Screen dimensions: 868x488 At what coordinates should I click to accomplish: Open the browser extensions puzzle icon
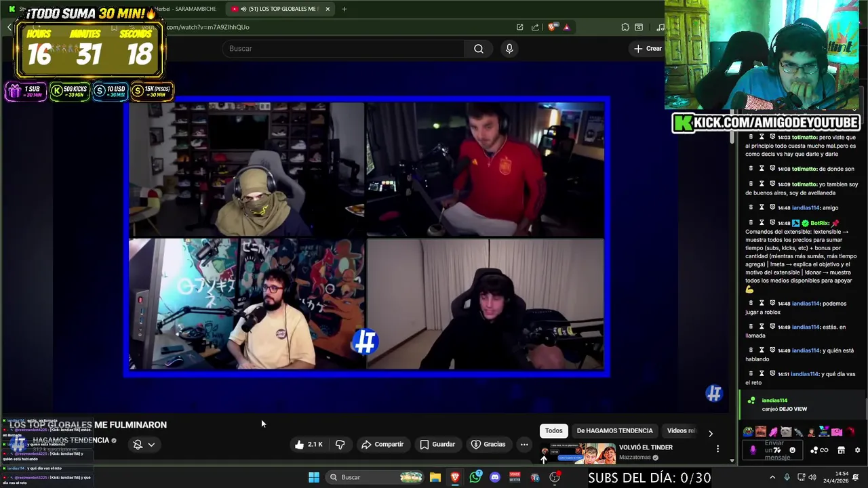pyautogui.click(x=625, y=27)
